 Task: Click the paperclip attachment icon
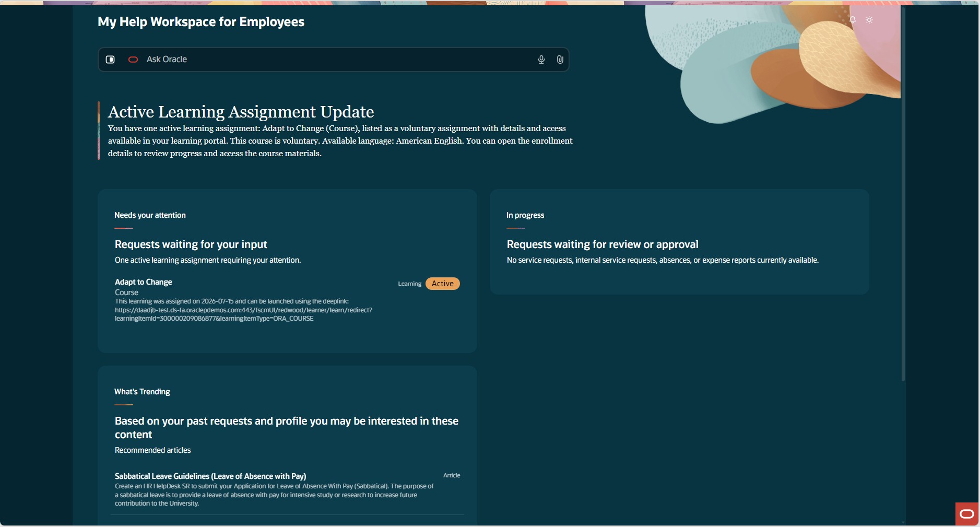(560, 60)
